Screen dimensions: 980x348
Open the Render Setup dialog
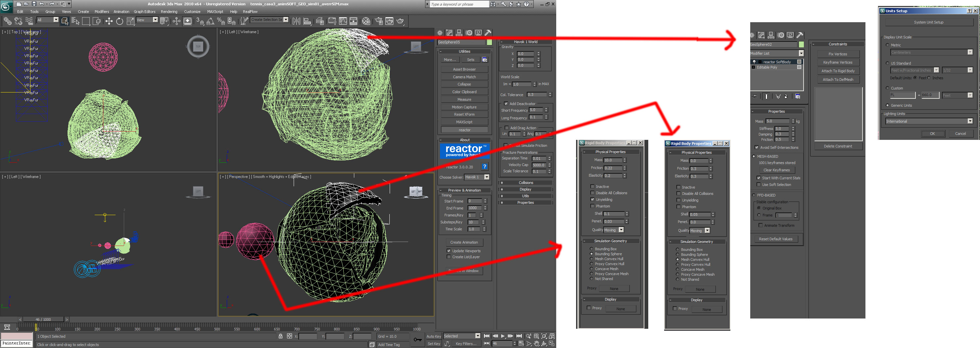[378, 21]
